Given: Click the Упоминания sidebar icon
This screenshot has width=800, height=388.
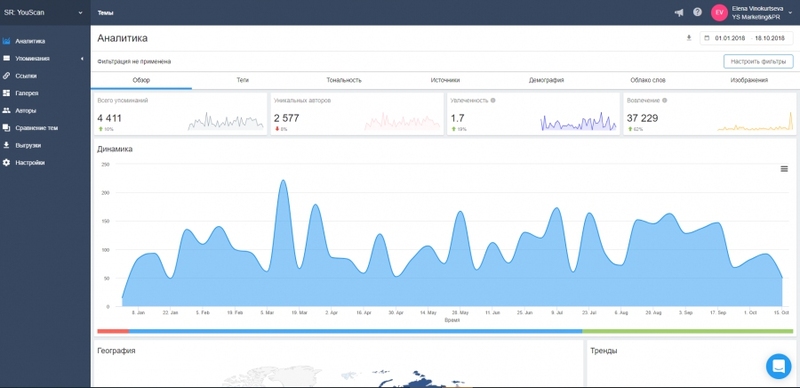Looking at the screenshot, I should click(6, 58).
